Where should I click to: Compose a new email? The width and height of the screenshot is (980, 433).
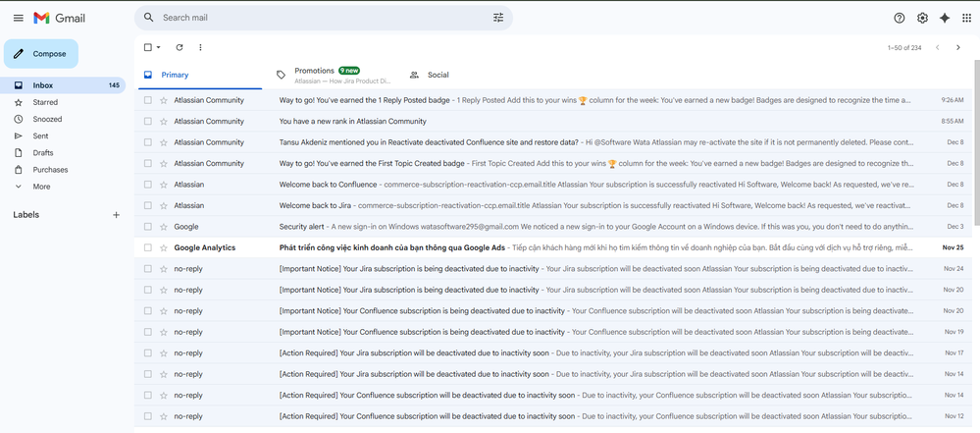pos(41,54)
